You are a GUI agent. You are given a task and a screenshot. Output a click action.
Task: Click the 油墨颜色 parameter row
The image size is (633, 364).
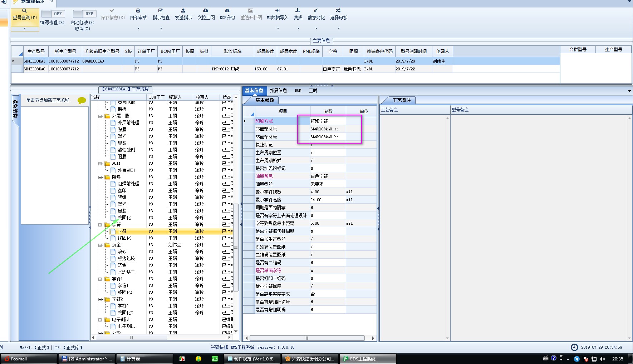(x=310, y=176)
